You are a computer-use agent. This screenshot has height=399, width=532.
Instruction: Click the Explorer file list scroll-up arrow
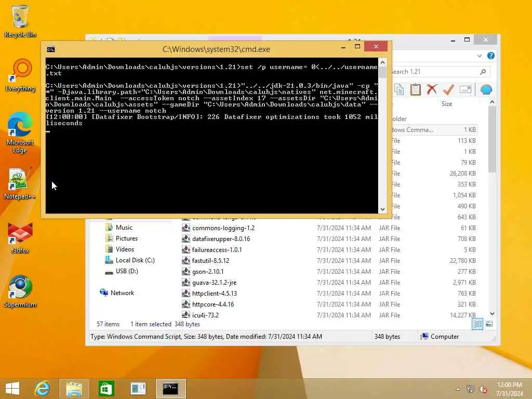pyautogui.click(x=493, y=102)
